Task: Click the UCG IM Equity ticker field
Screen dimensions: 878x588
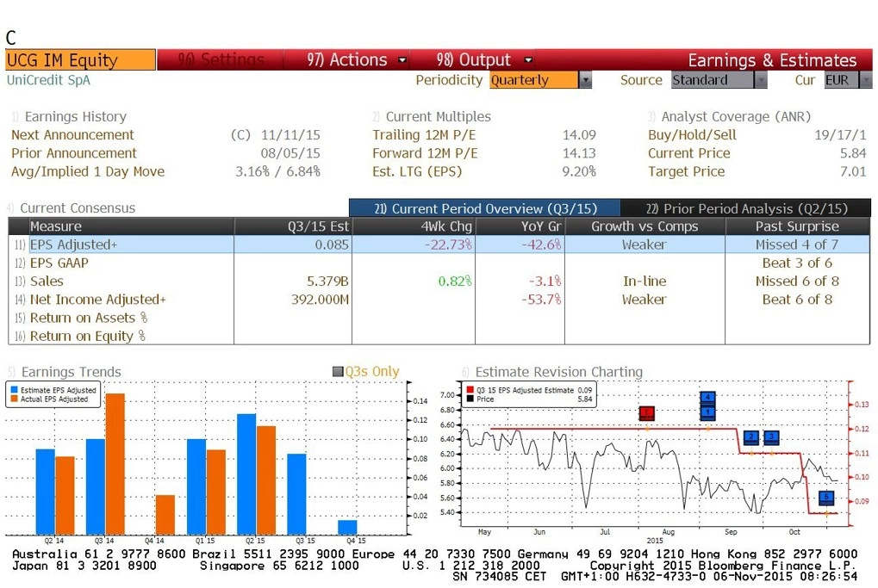Action: [x=81, y=60]
